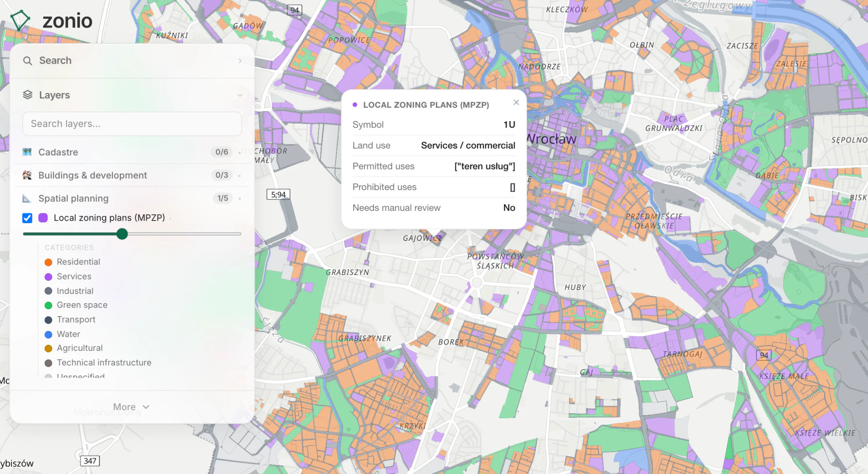868x474 pixels.
Task: Select the Spatial planning layer group
Action: click(x=132, y=198)
